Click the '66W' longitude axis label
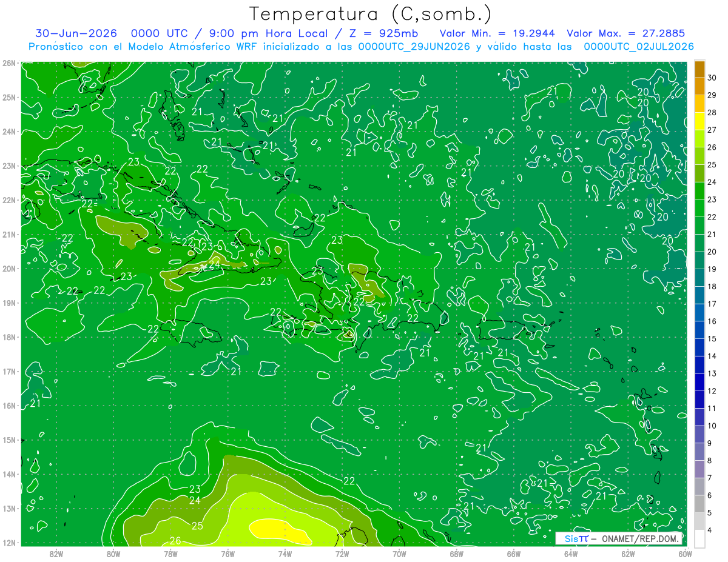 click(514, 553)
